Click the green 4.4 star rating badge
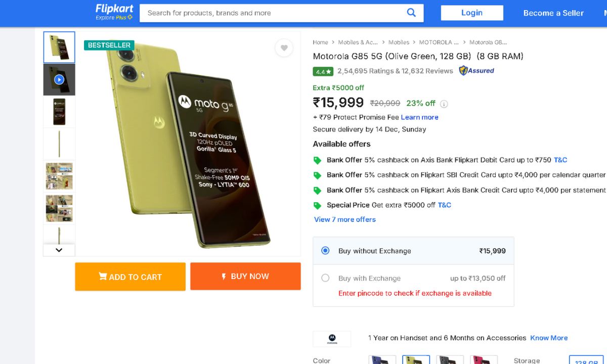This screenshot has height=364, width=607. pos(323,71)
